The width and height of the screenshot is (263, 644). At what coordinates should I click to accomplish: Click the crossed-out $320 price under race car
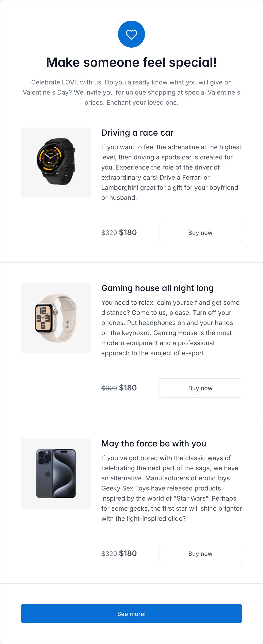tap(109, 233)
